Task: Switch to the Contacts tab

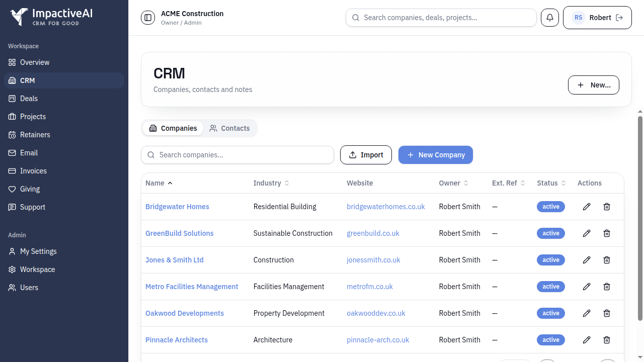Action: click(230, 128)
